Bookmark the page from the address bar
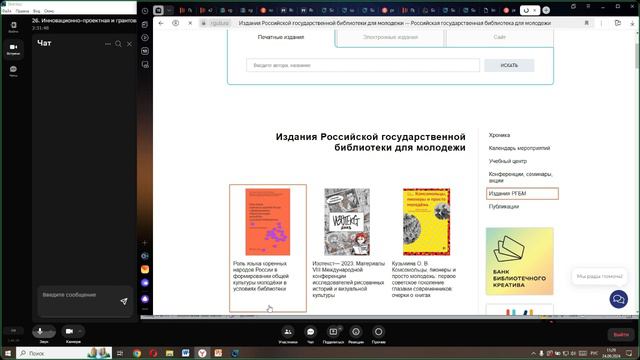640x360 pixels. [587, 23]
